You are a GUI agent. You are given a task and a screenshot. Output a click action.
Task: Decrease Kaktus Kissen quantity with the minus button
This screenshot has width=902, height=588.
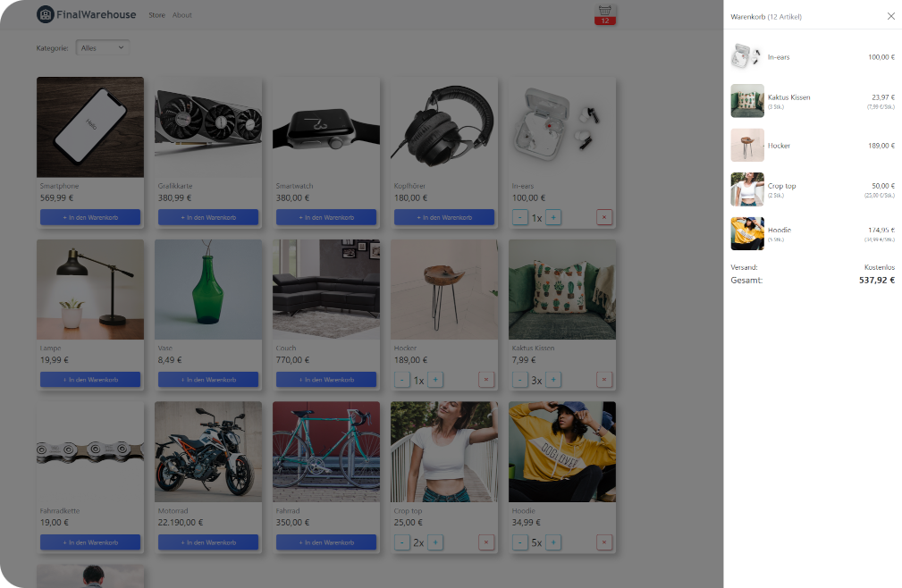point(519,379)
